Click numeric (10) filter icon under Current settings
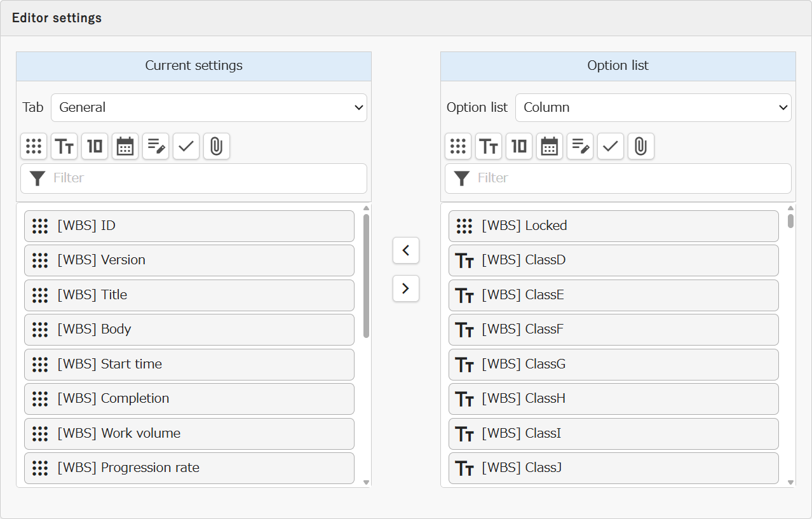The height and width of the screenshot is (519, 812). pos(95,146)
